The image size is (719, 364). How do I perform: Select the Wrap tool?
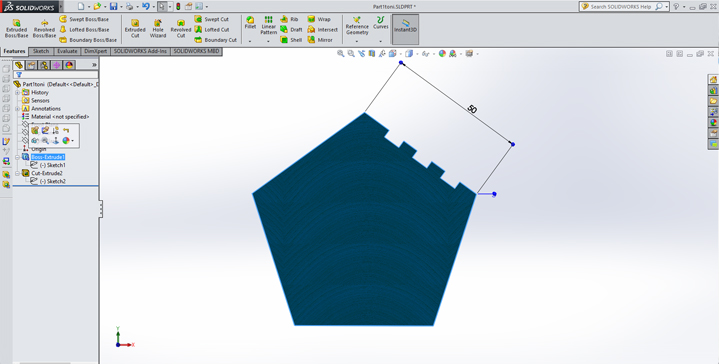(319, 19)
